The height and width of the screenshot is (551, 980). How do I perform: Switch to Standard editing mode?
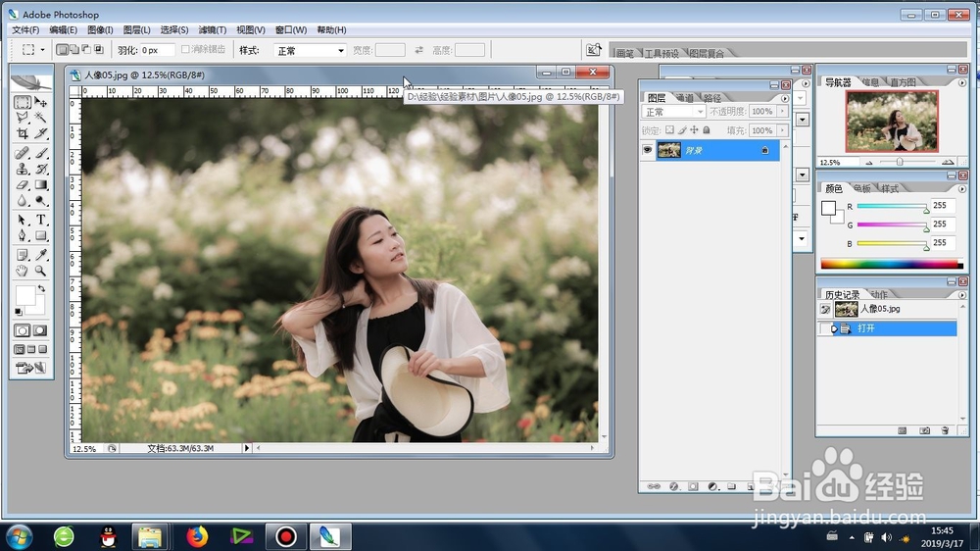pyautogui.click(x=22, y=330)
